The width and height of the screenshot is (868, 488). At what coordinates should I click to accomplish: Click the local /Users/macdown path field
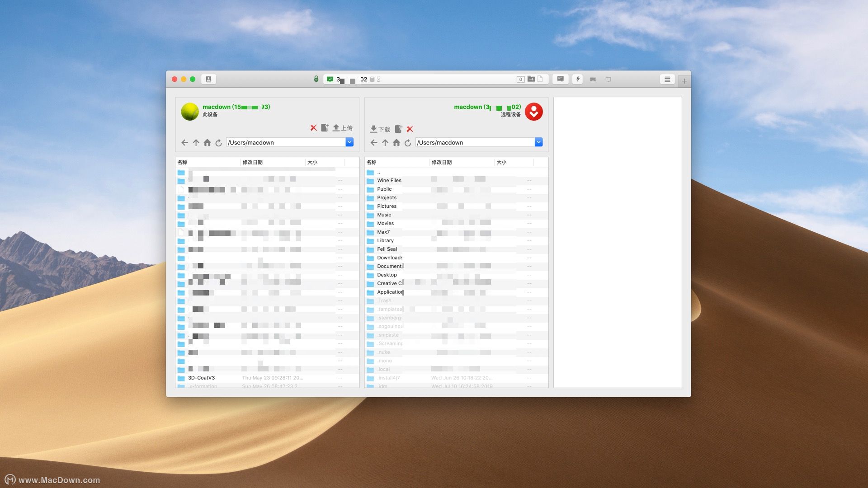point(286,142)
